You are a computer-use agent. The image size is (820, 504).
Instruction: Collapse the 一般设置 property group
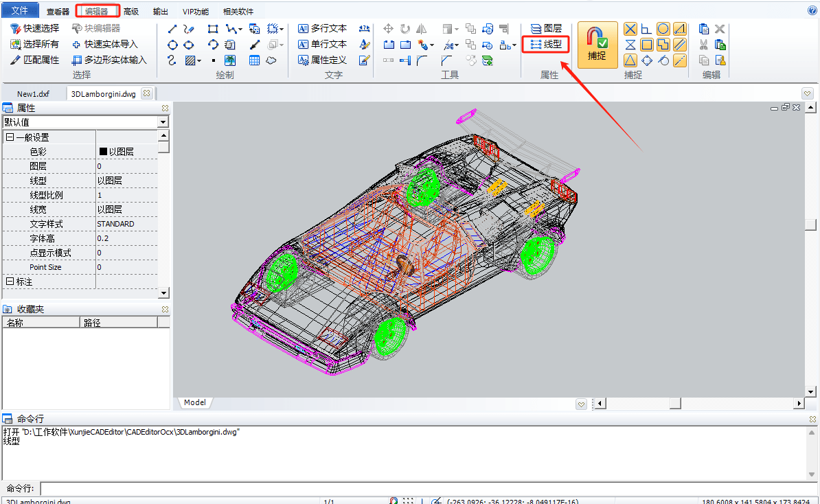pos(10,137)
